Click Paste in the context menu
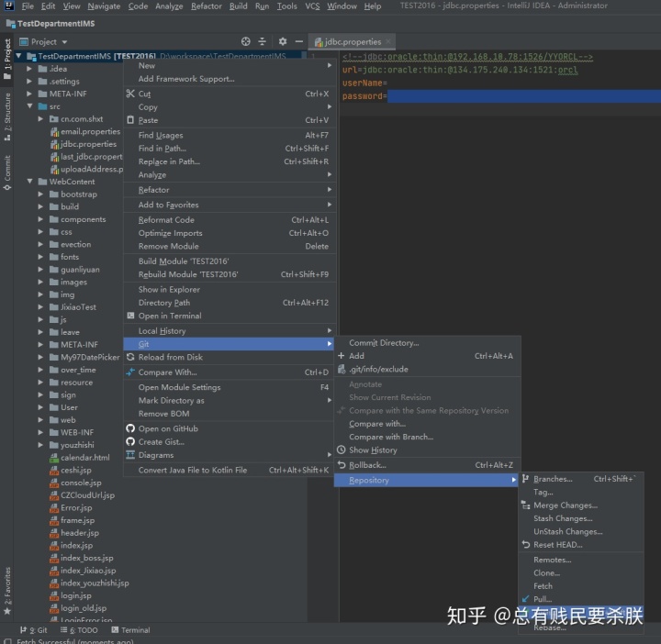This screenshot has height=644, width=661. 230,120
